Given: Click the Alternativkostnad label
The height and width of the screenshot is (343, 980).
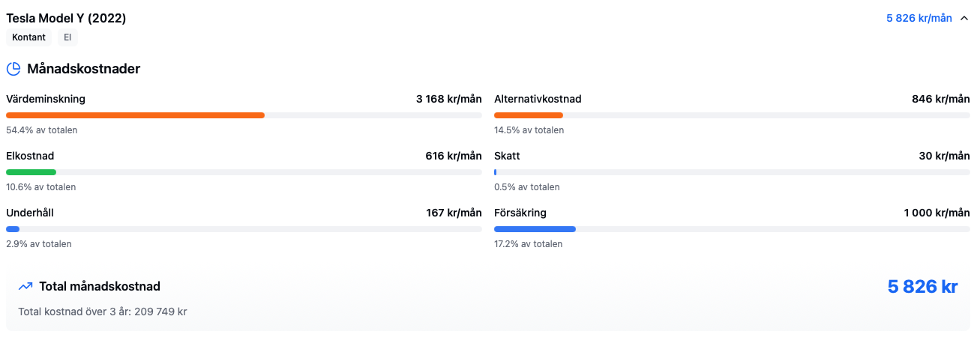Looking at the screenshot, I should [x=538, y=99].
